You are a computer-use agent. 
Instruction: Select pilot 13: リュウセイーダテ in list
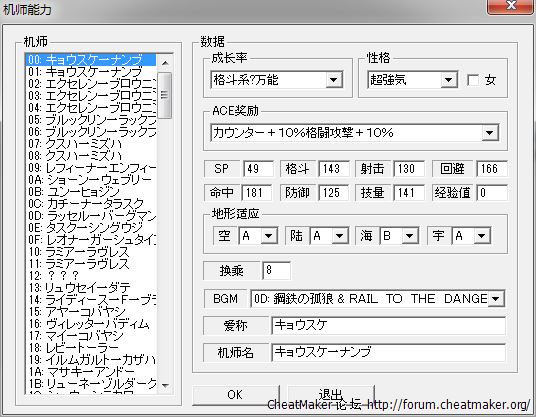tap(92, 288)
